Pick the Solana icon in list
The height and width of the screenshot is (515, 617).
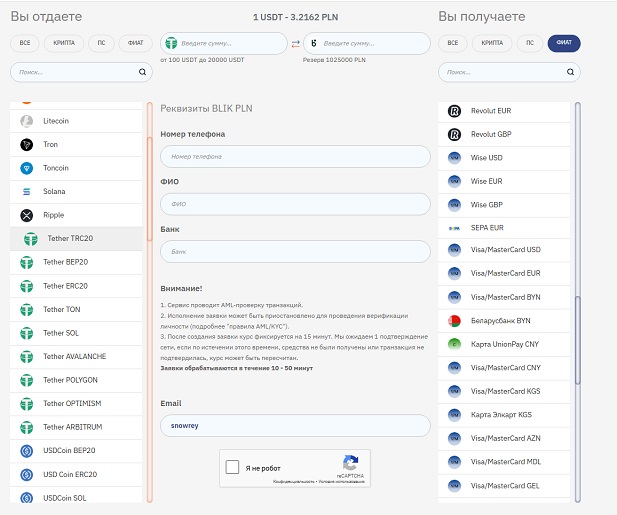[27, 191]
